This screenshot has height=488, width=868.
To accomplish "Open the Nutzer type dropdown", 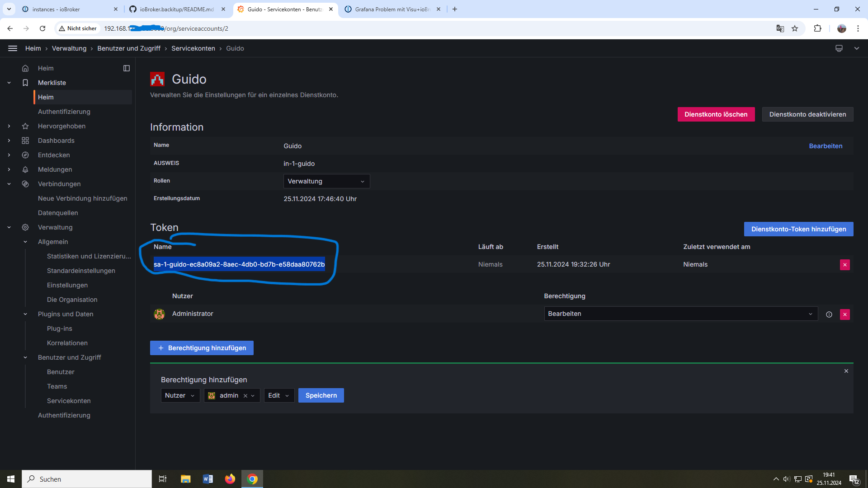I will pos(180,395).
